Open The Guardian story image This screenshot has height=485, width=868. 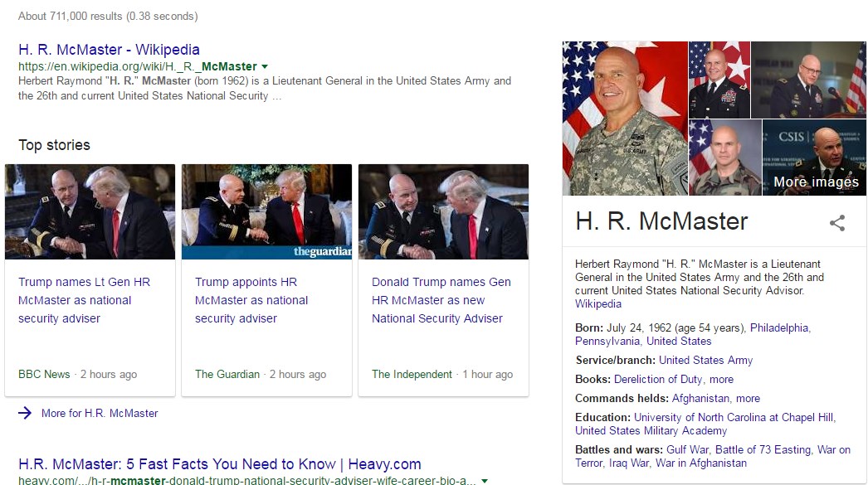tap(267, 211)
